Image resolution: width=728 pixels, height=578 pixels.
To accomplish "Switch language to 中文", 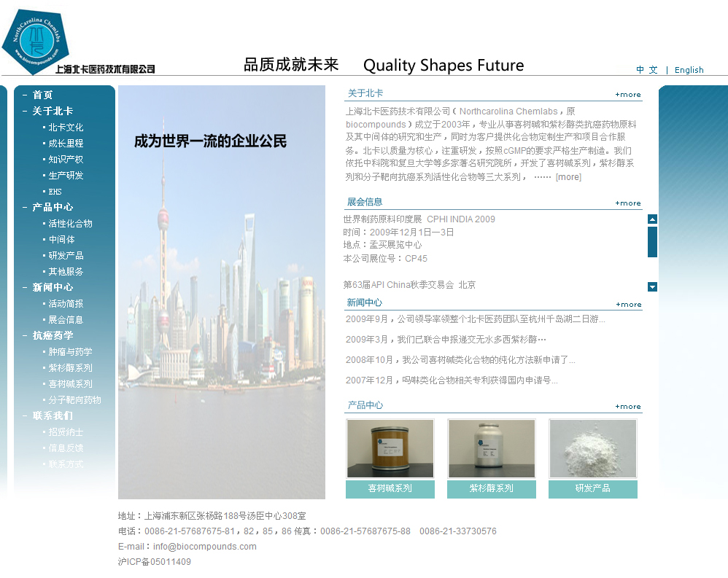I will (x=647, y=69).
